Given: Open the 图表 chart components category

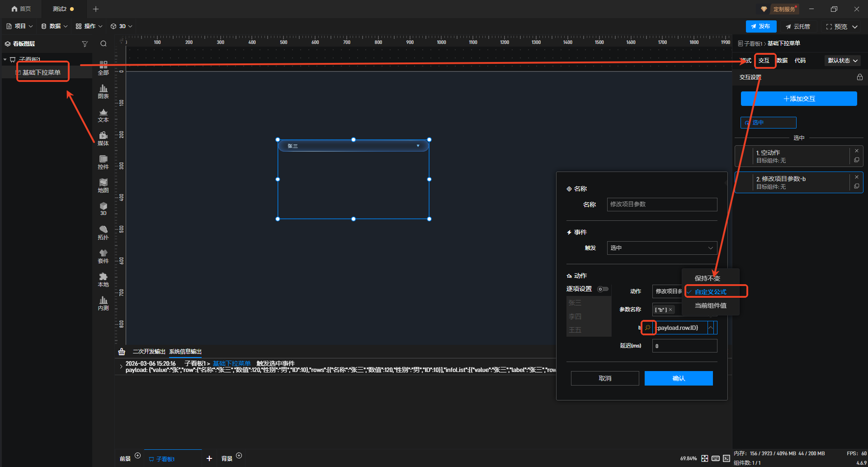Looking at the screenshot, I should 103,91.
